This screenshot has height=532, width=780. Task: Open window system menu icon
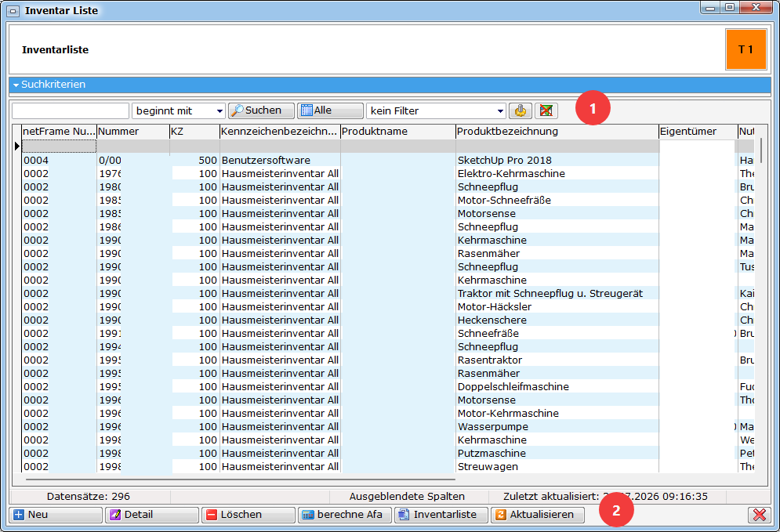coord(13,10)
